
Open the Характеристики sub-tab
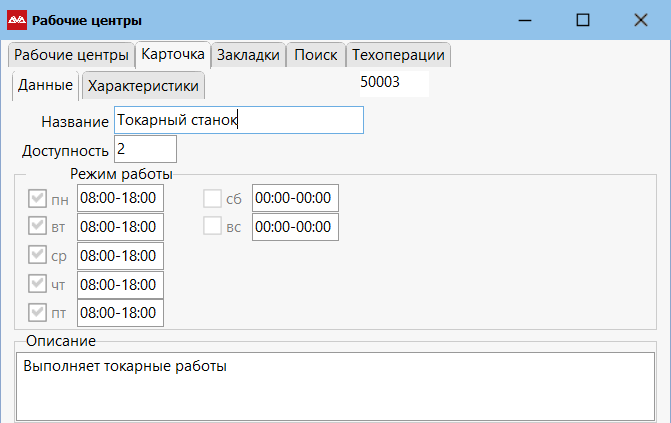coord(143,86)
